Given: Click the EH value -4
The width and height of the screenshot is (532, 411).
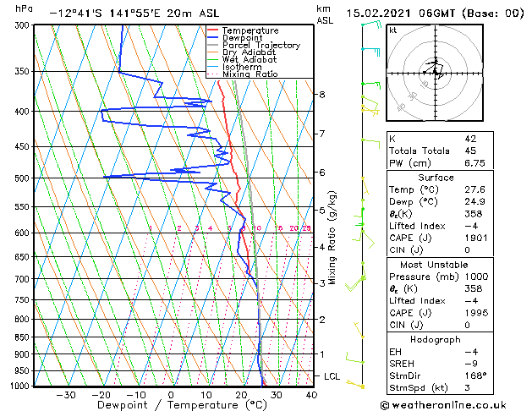Looking at the screenshot, I should coord(471,352).
